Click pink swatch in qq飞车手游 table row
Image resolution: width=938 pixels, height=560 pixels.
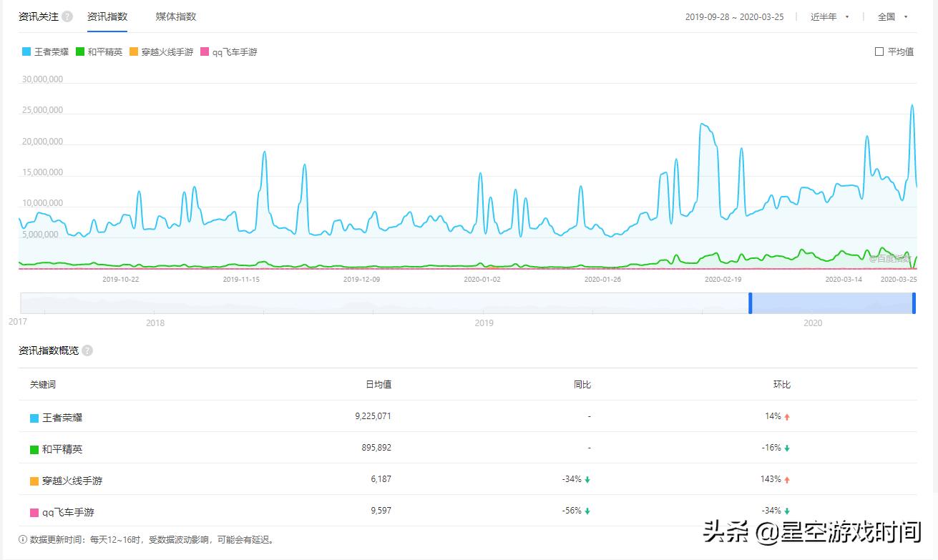pos(34,513)
